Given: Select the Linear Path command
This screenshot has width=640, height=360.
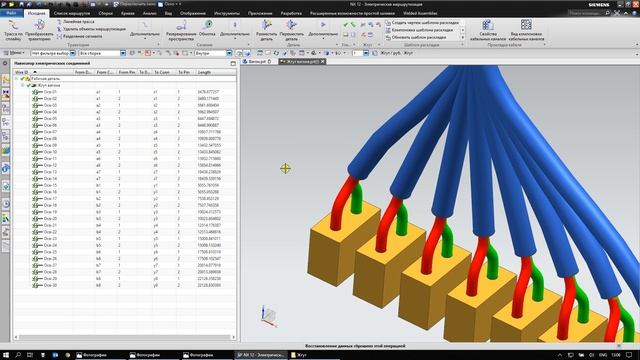Looking at the screenshot, I should [x=76, y=22].
